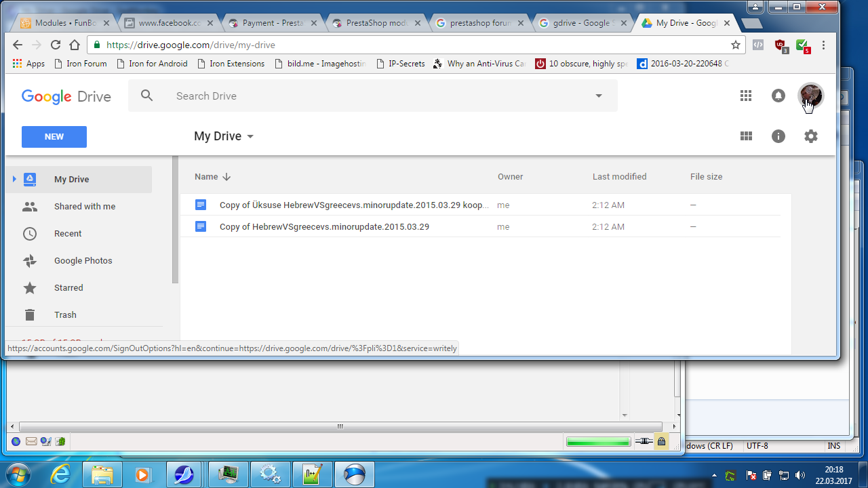
Task: Open the Chrome three-dot menu
Action: coord(824,45)
